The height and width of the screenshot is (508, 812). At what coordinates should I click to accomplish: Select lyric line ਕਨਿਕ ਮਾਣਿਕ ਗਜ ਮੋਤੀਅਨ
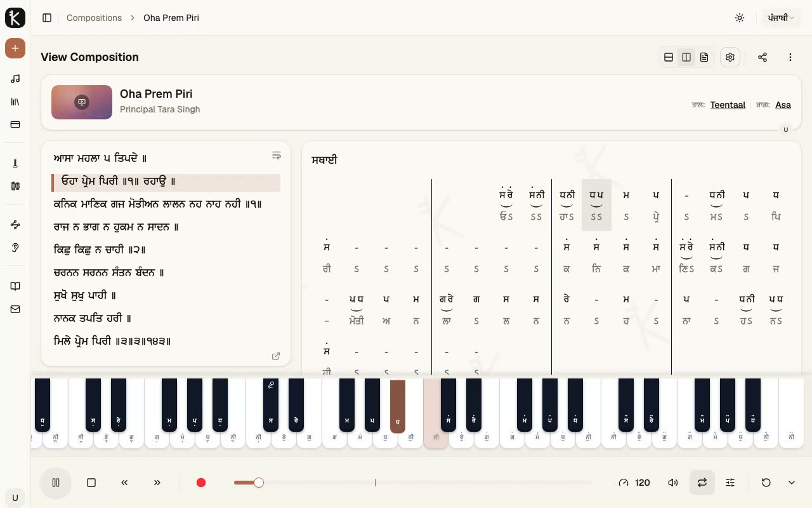pos(157,204)
